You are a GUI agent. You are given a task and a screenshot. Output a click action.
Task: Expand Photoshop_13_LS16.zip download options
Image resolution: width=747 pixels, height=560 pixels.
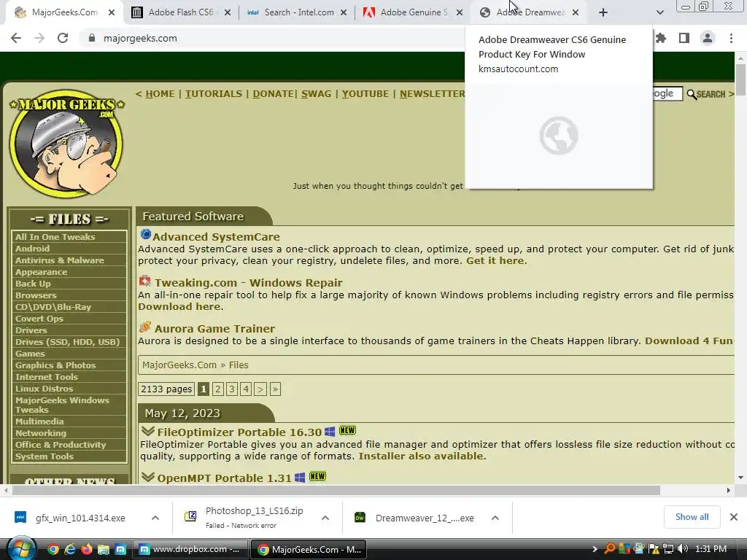[325, 518]
